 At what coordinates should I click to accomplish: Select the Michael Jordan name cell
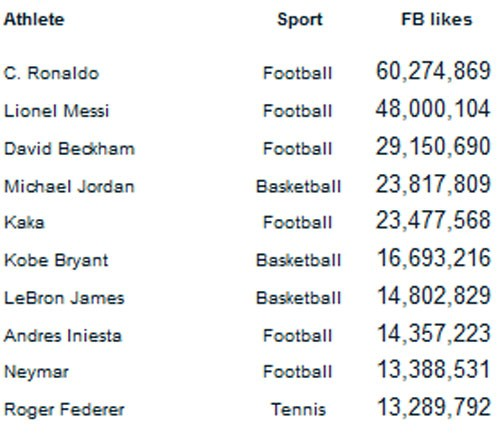click(x=69, y=186)
